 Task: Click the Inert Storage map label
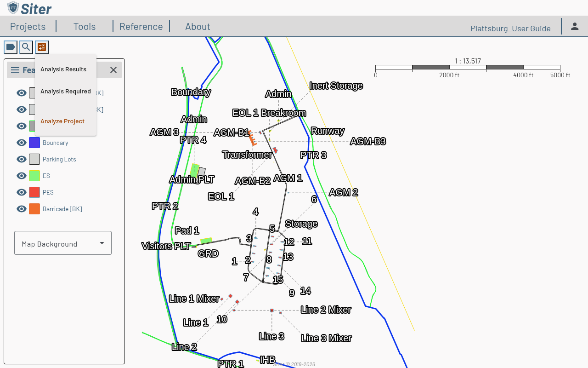336,86
